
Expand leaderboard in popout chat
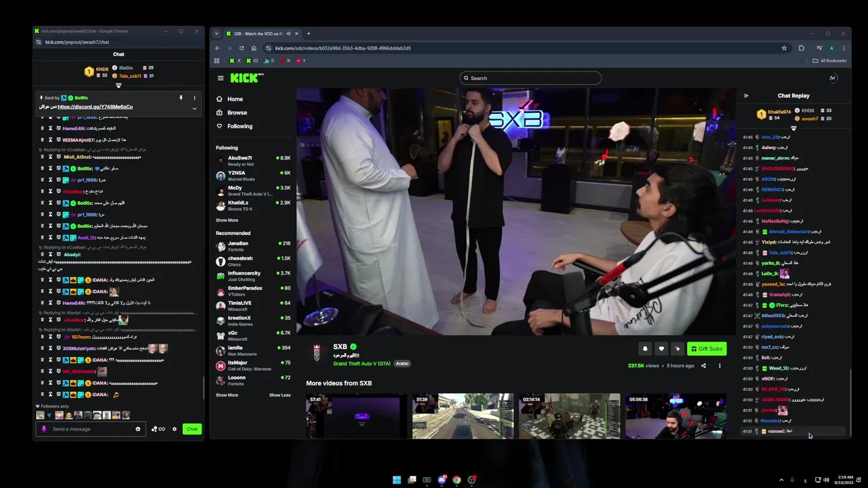point(119,85)
